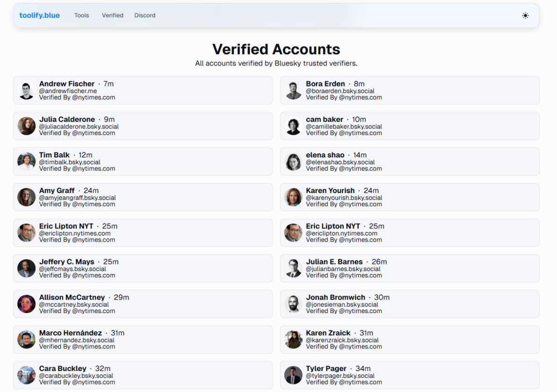Click handle @karenzraick.bsky.social
The width and height of the screenshot is (557, 392).
(x=342, y=340)
